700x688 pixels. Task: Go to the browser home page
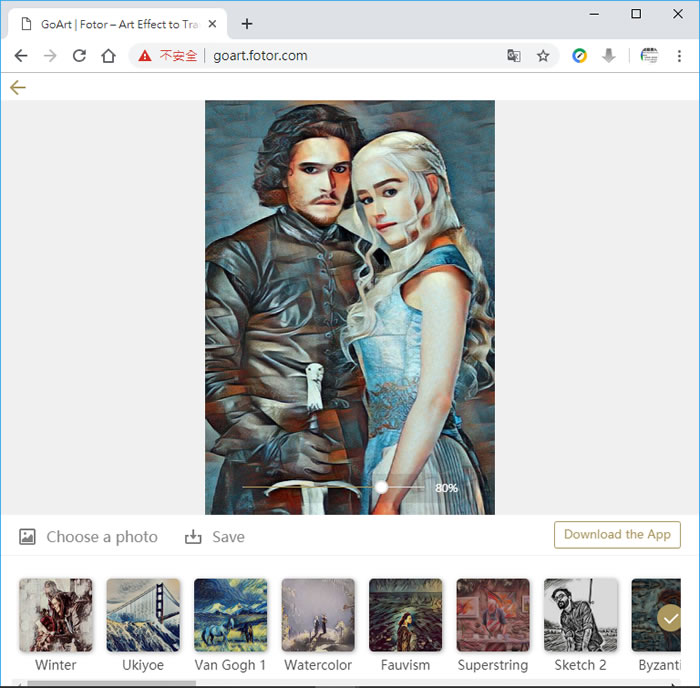click(x=108, y=56)
